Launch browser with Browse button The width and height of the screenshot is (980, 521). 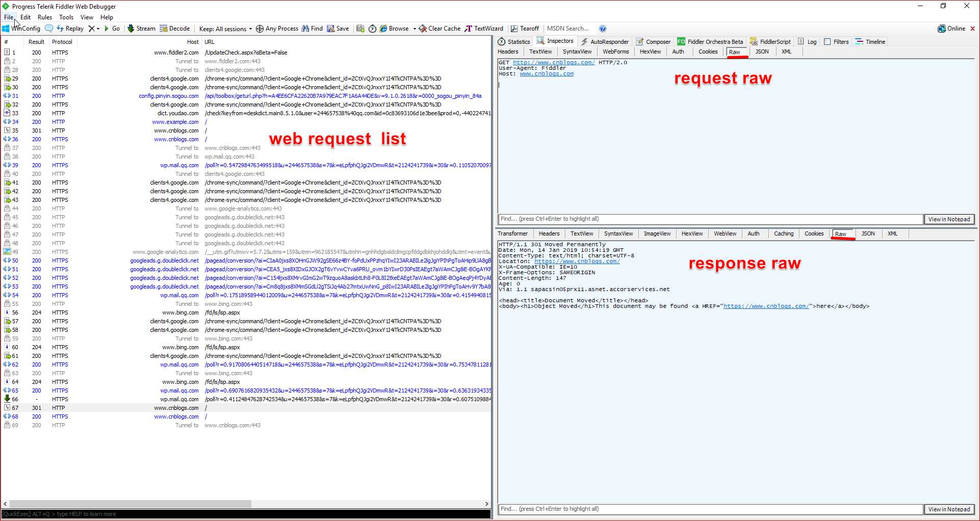394,29
